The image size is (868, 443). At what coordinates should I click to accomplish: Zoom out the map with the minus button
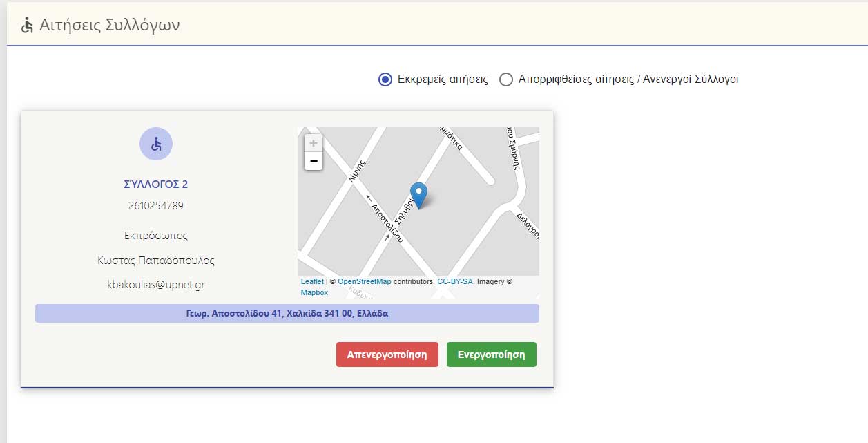pyautogui.click(x=314, y=161)
